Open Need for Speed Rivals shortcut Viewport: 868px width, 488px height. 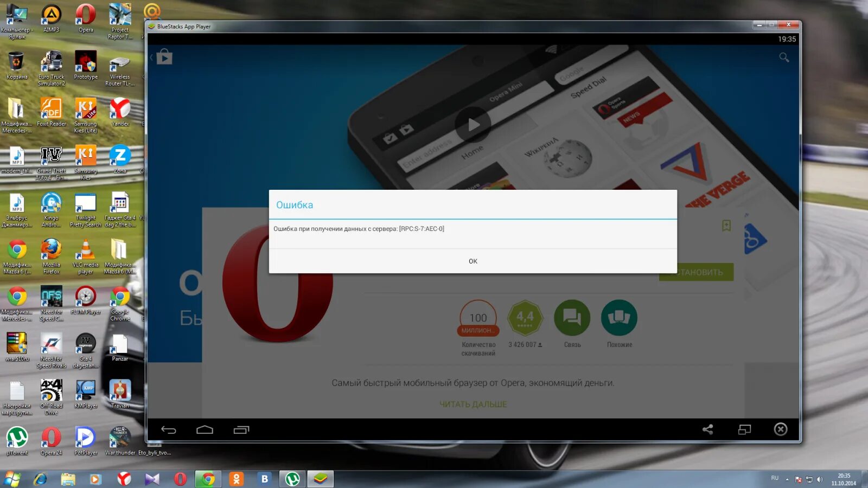(x=52, y=350)
